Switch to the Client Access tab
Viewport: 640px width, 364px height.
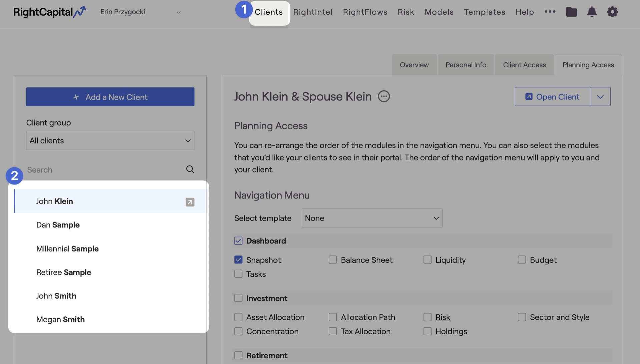[524, 65]
